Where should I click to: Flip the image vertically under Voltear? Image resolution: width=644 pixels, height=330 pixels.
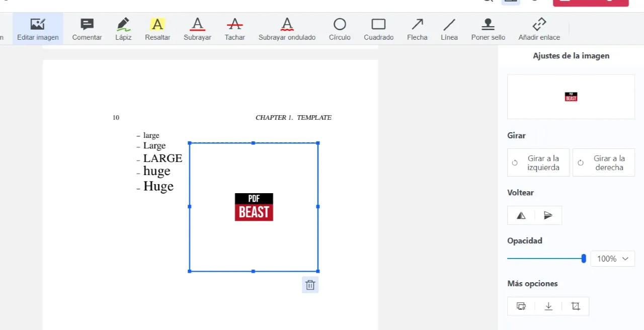click(548, 215)
